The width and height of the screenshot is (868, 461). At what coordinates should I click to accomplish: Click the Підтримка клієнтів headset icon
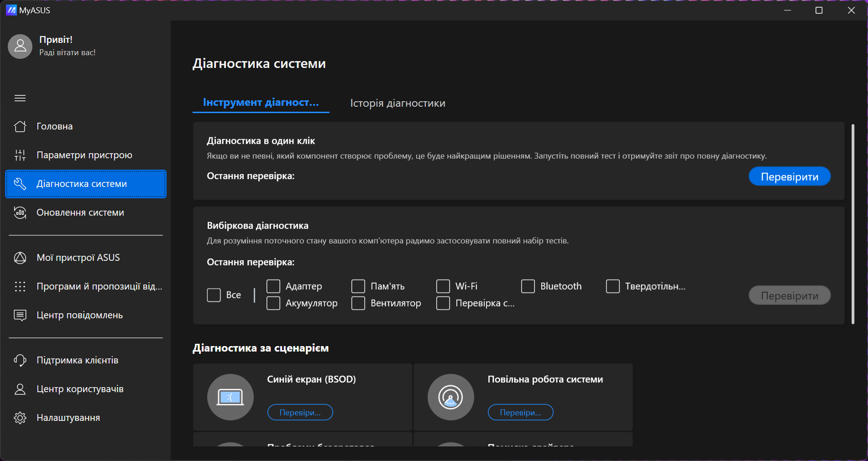[20, 360]
